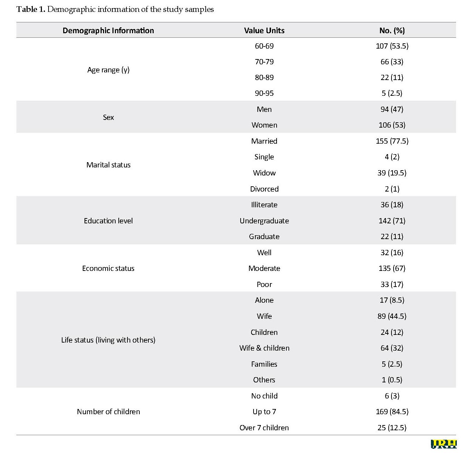Click the 169 (84.5) count cell
Viewport: 476px width, 460px height.
tap(392, 411)
